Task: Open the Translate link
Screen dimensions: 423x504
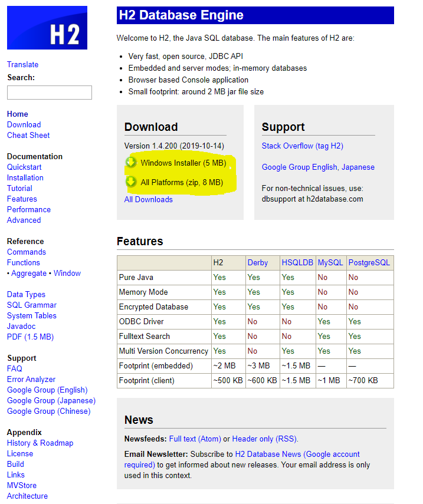Action: [x=22, y=64]
